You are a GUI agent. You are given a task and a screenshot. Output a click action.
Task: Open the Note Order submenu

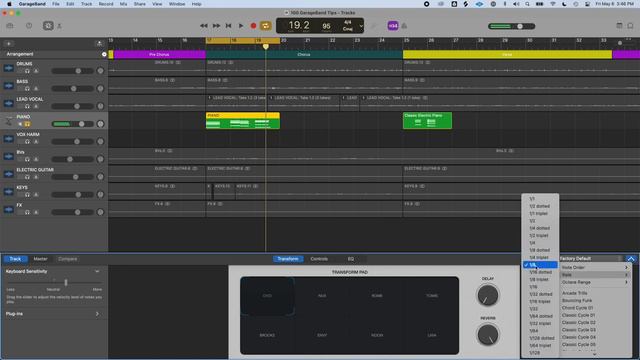[595, 267]
